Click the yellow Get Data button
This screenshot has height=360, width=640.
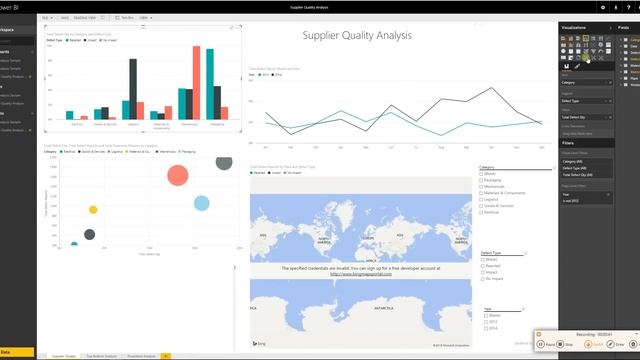(17, 352)
